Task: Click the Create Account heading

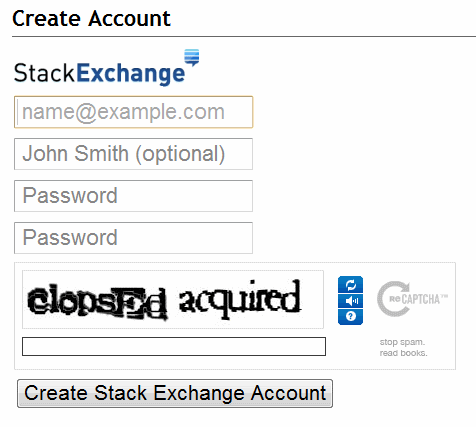Action: pos(91,18)
